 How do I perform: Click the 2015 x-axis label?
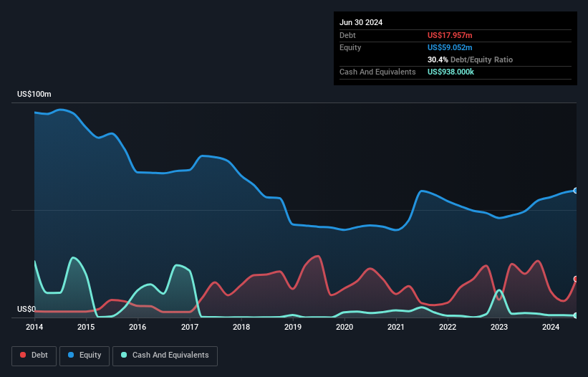[x=86, y=327]
